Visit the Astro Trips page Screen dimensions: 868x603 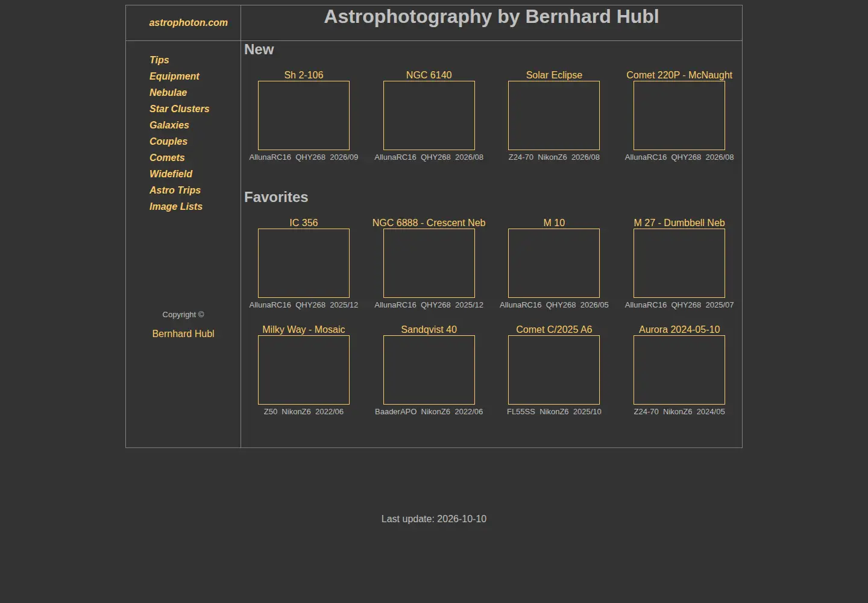pyautogui.click(x=175, y=190)
